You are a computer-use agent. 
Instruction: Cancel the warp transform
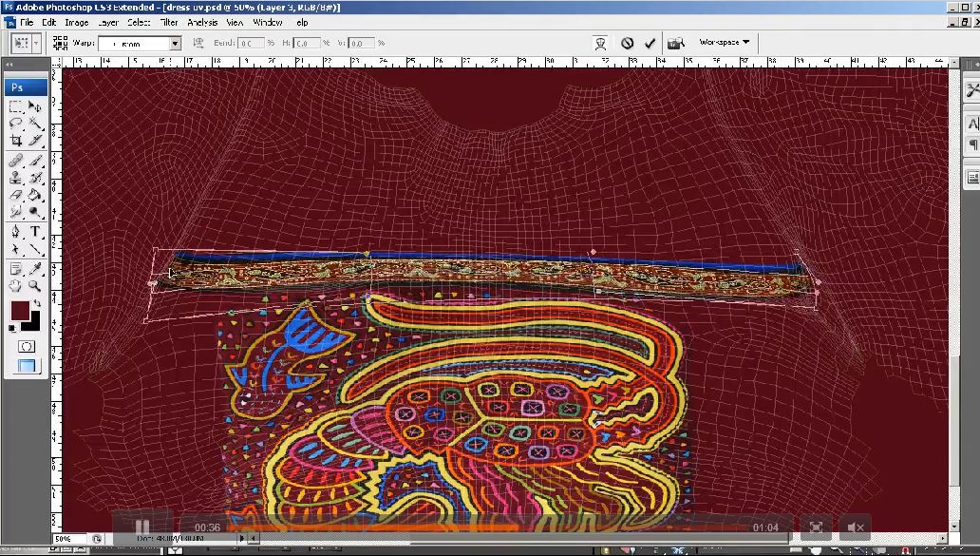pos(627,43)
